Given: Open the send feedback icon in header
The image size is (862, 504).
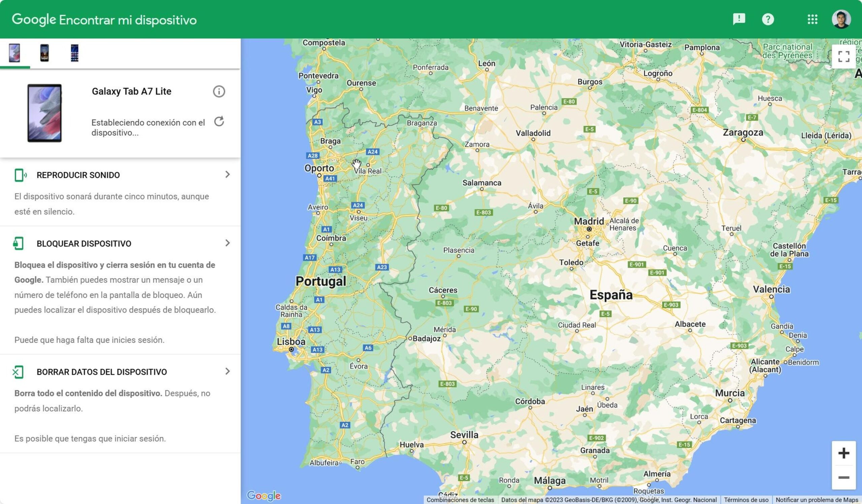Looking at the screenshot, I should (739, 19).
